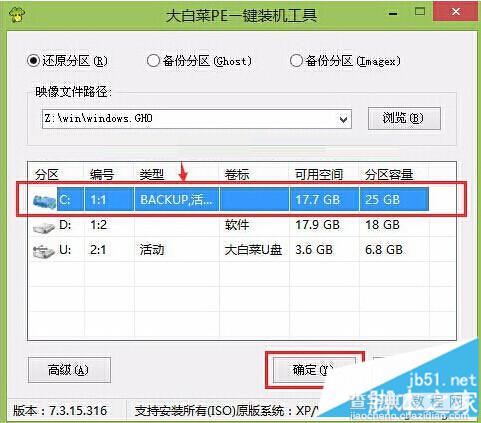Click the 17.7 GB free space cell
The width and height of the screenshot is (481, 423).
pyautogui.click(x=317, y=199)
